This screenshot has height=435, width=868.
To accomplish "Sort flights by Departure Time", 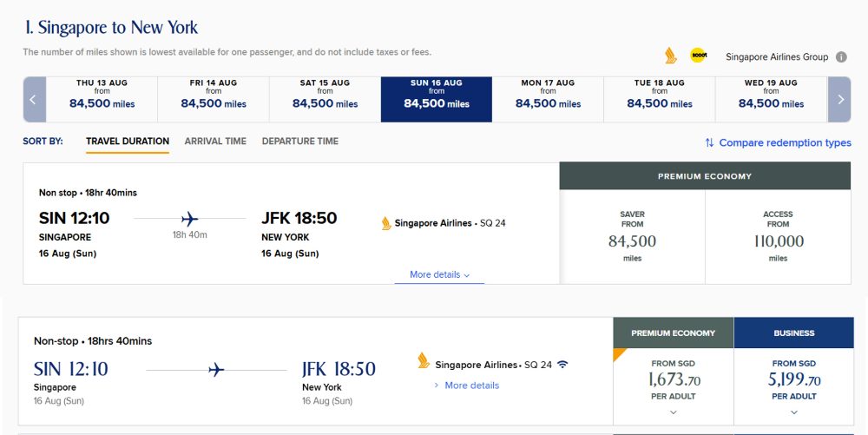I will [x=300, y=142].
